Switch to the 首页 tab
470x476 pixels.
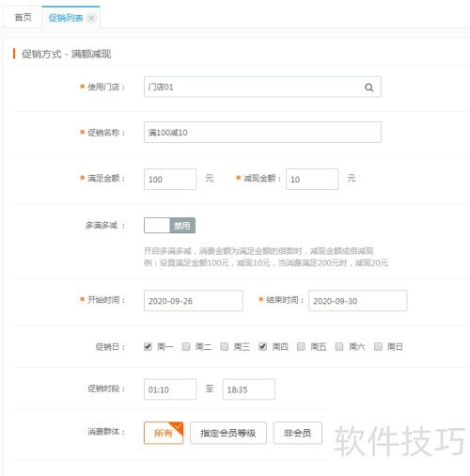click(23, 18)
